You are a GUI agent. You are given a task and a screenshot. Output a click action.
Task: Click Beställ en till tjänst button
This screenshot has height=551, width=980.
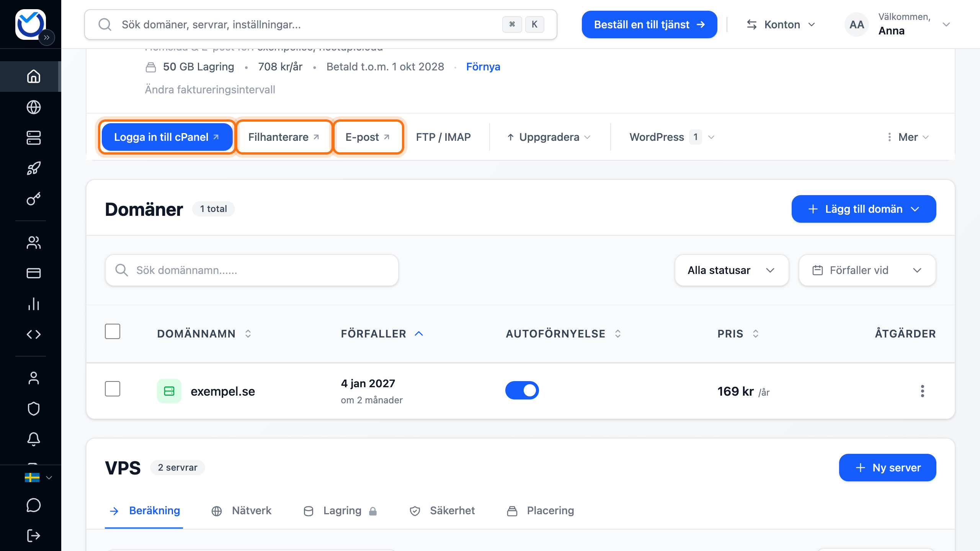pyautogui.click(x=649, y=24)
